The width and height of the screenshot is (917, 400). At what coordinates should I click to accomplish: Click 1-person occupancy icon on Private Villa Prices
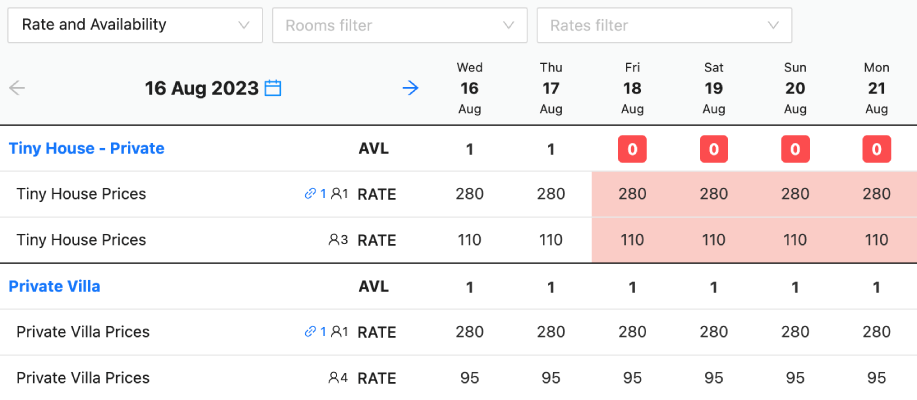pos(340,332)
